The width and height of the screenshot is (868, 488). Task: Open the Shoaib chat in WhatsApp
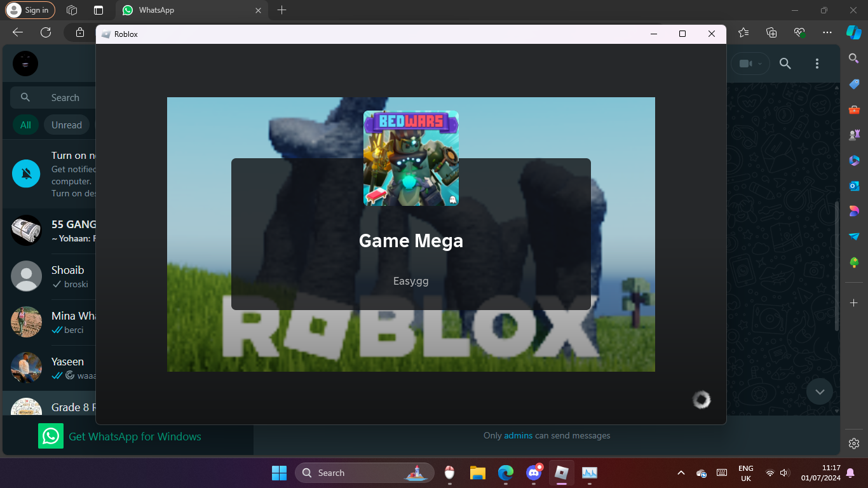pos(50,276)
